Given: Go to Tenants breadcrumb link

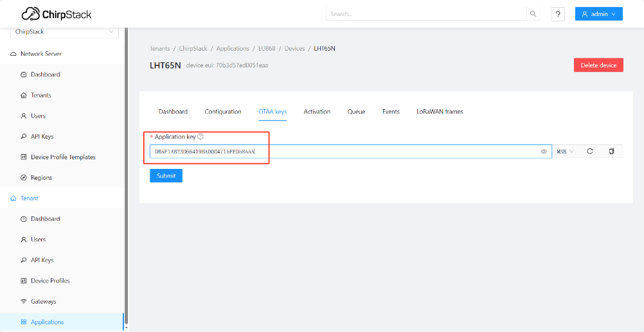Looking at the screenshot, I should tap(160, 48).
